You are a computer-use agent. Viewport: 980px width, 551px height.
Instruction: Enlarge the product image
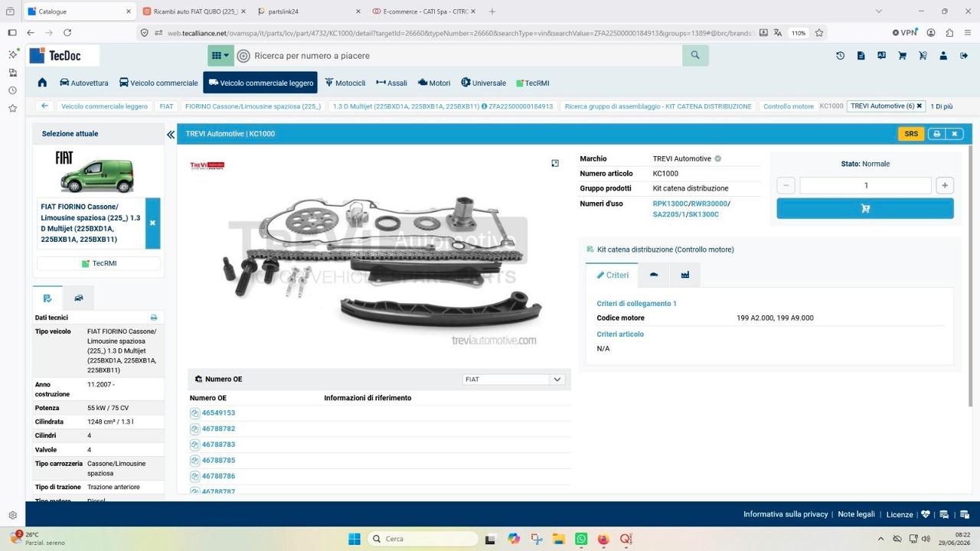click(x=555, y=163)
